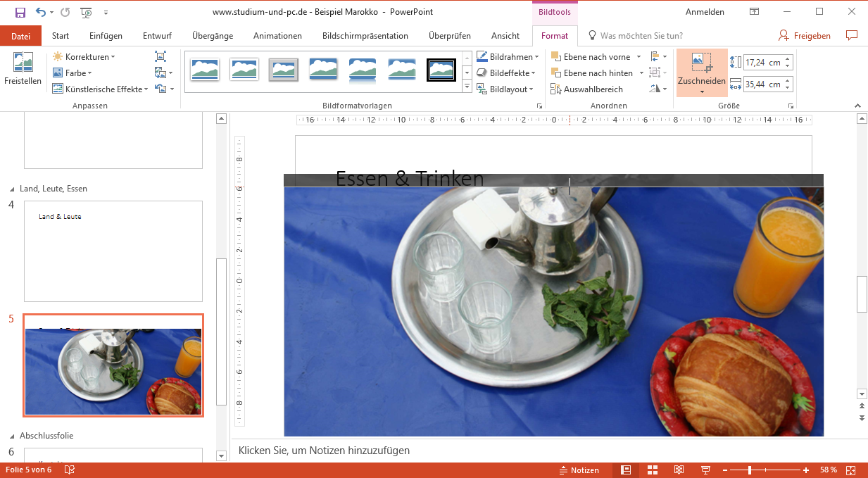Start presentation from beginning icon
This screenshot has width=868, height=478.
(86, 12)
